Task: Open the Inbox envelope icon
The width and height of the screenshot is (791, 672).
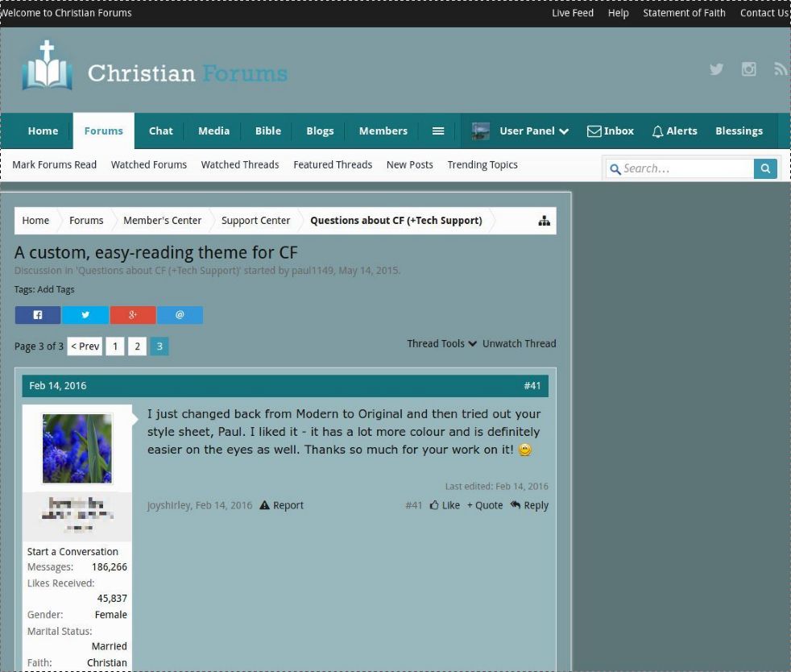Action: (594, 131)
